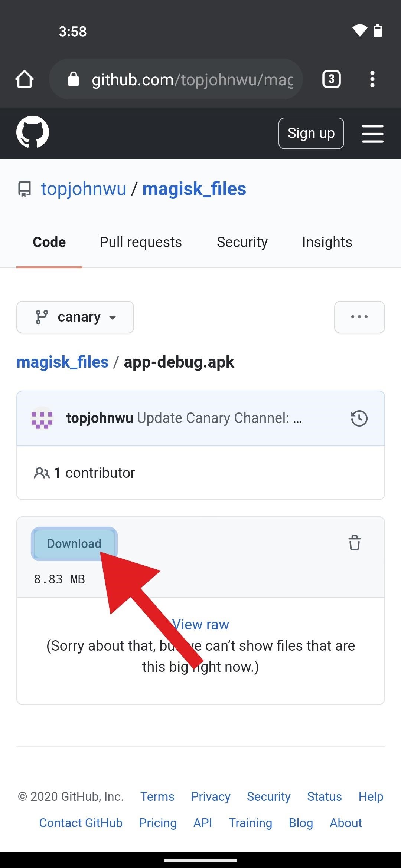
Task: Tap the GitHub Octocat logo
Action: 33,132
